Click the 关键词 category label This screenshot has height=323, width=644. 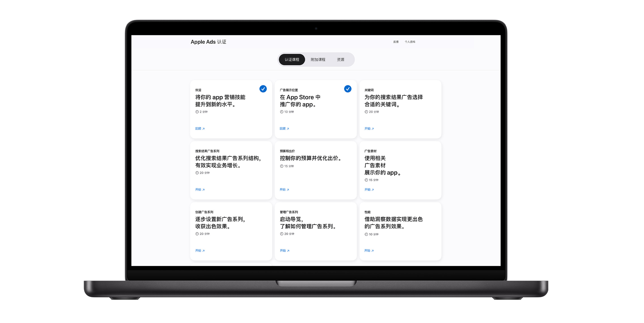[369, 90]
